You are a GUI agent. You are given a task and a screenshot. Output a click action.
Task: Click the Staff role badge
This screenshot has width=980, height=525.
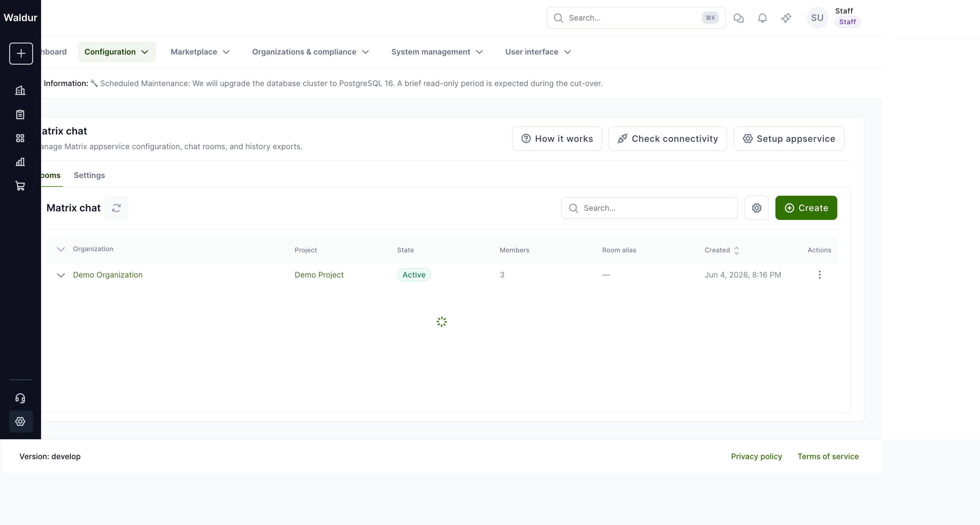pos(848,22)
